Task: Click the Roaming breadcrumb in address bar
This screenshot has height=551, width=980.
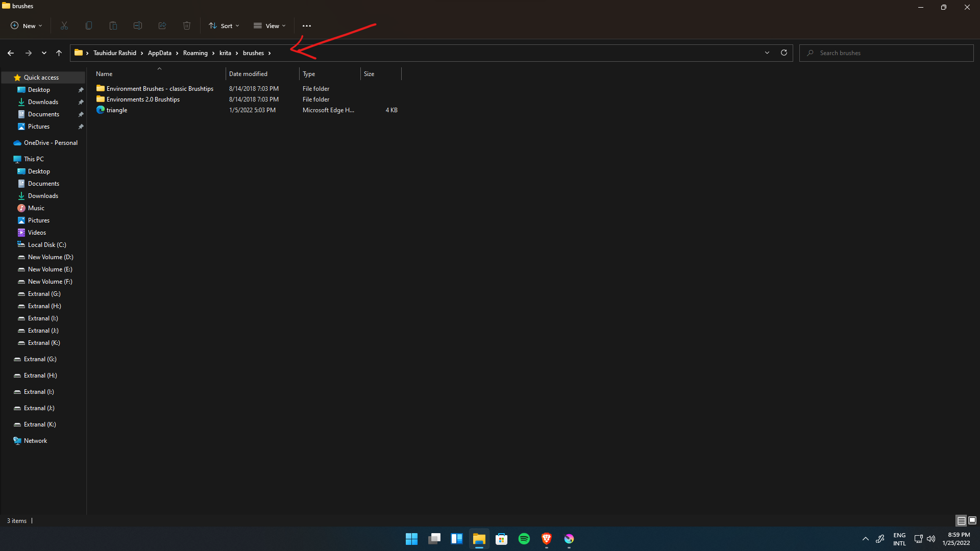Action: tap(195, 53)
